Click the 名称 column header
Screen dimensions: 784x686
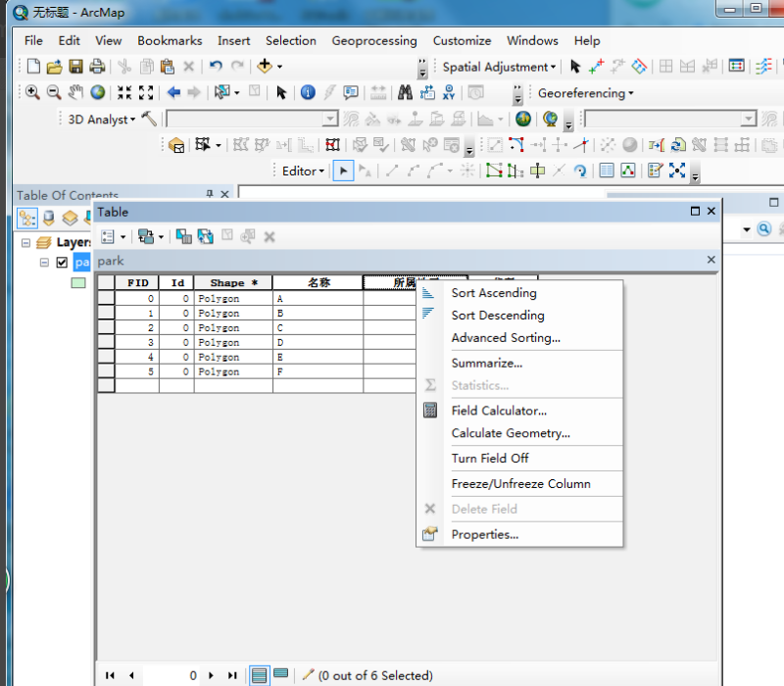click(318, 283)
